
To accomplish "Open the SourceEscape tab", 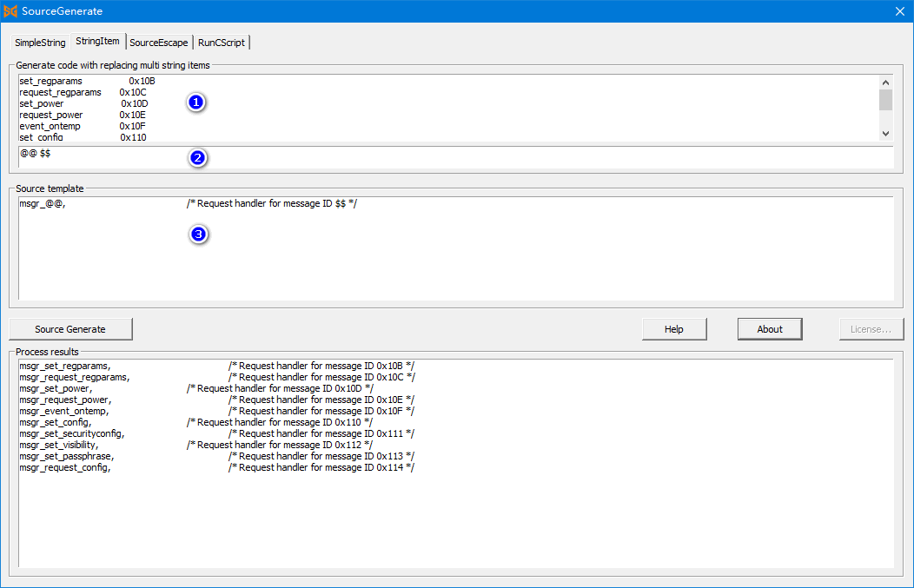I will coord(159,43).
